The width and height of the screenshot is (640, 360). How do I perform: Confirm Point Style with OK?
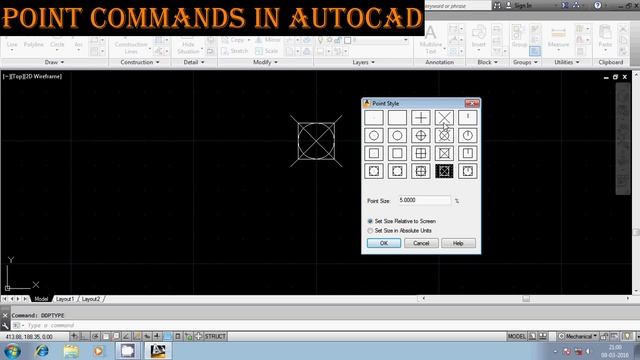[384, 243]
